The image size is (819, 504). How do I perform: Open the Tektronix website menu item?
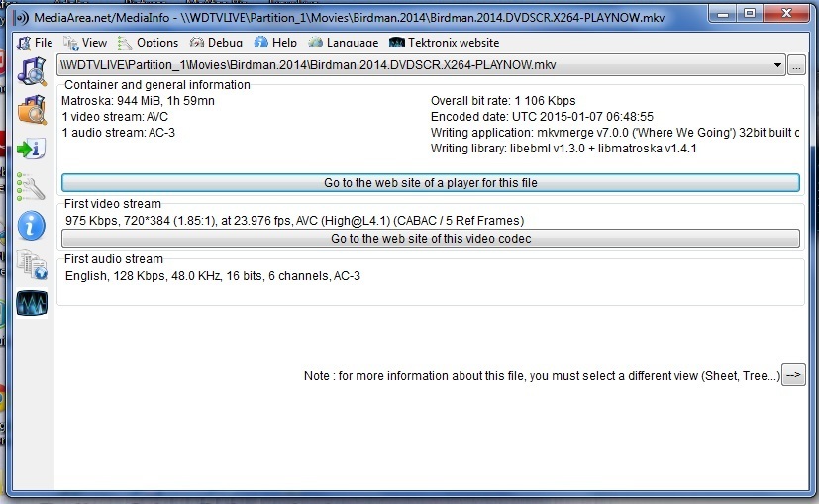pyautogui.click(x=444, y=43)
